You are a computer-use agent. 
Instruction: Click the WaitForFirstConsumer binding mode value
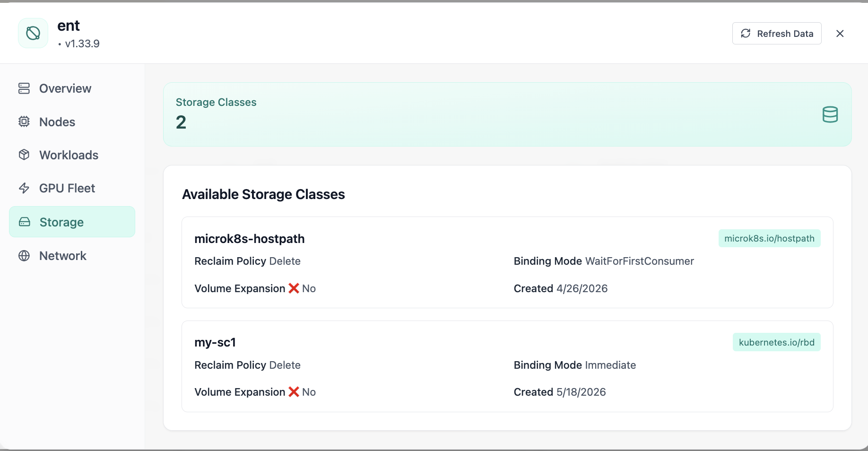pos(639,261)
